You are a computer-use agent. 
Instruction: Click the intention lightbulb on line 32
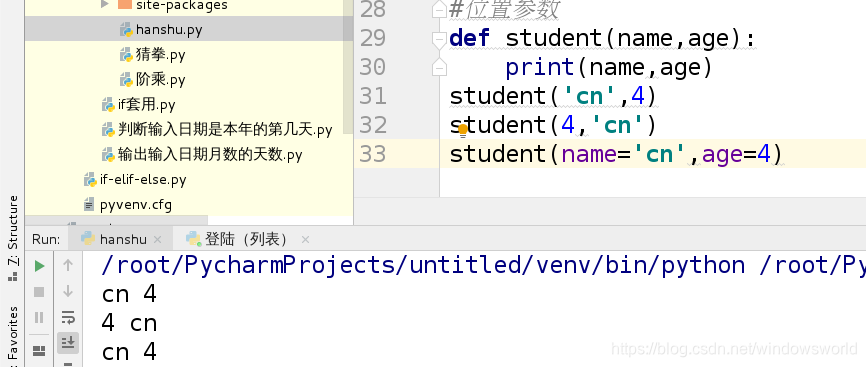(x=463, y=130)
